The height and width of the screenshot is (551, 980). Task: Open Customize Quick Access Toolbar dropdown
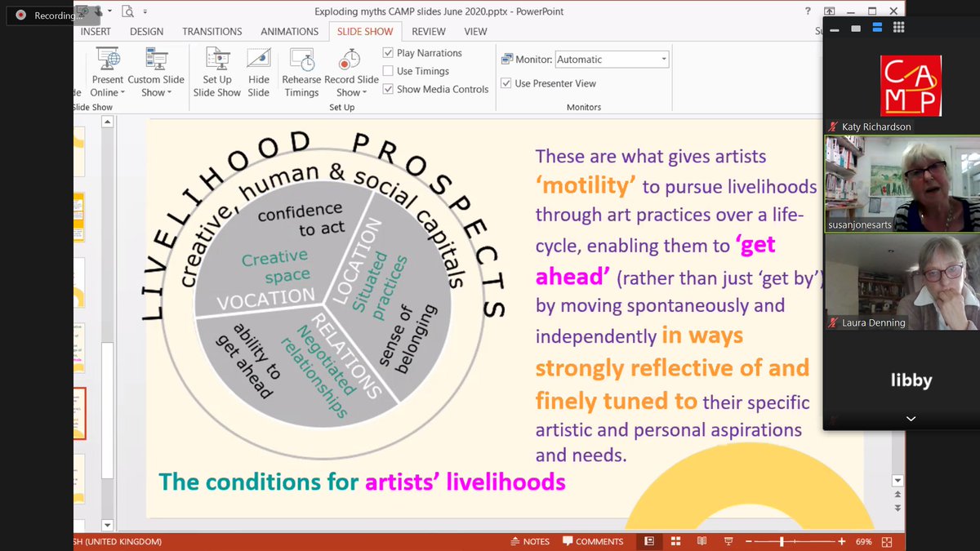[145, 11]
